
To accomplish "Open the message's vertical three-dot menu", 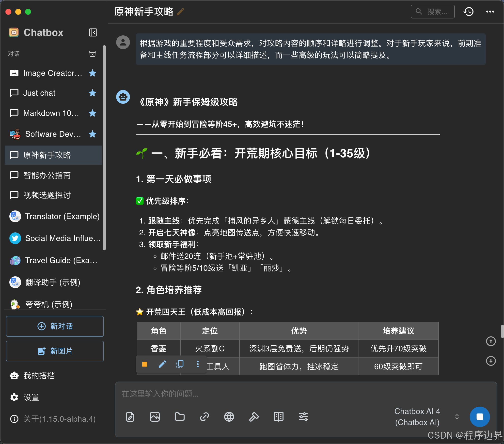I will [198, 364].
